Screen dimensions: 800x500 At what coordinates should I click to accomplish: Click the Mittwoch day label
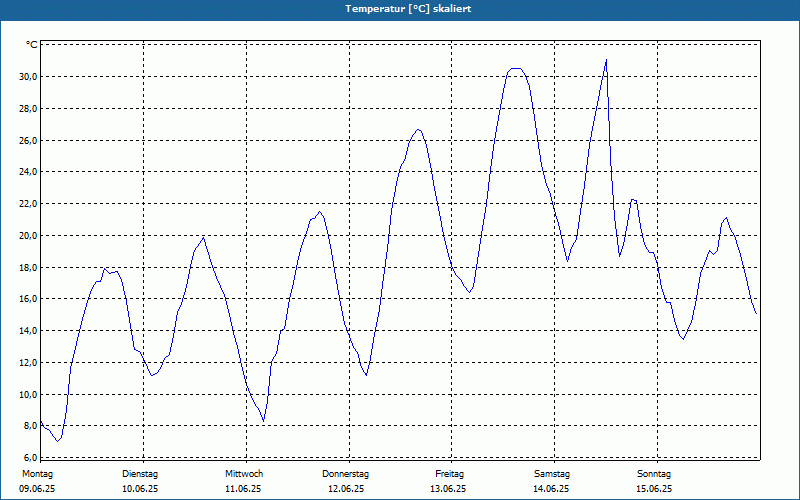coord(244,474)
